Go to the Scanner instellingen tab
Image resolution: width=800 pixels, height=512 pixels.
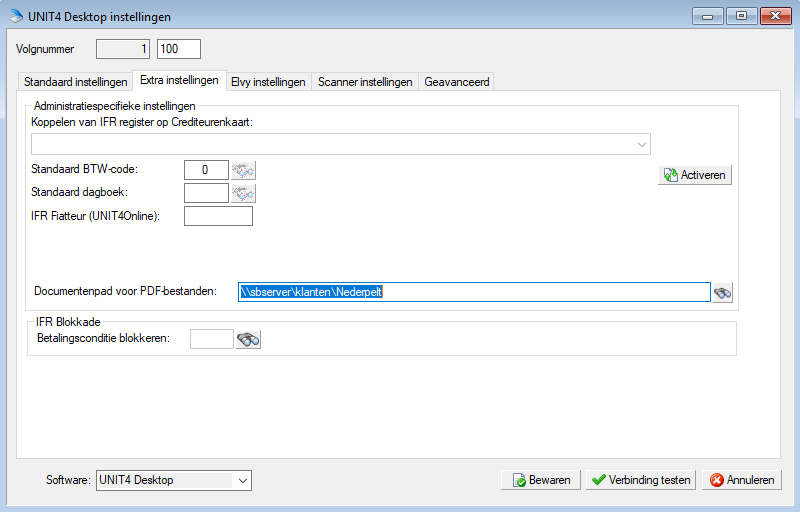[x=365, y=82]
